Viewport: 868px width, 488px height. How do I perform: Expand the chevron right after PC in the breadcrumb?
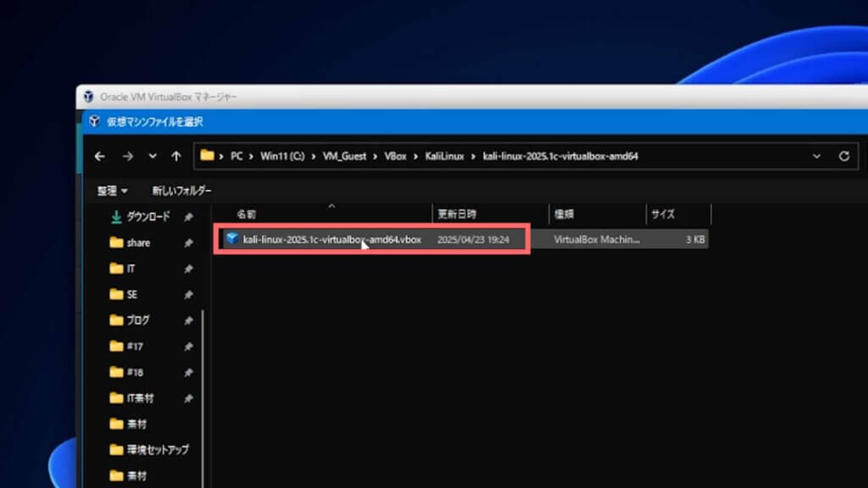[251, 157]
